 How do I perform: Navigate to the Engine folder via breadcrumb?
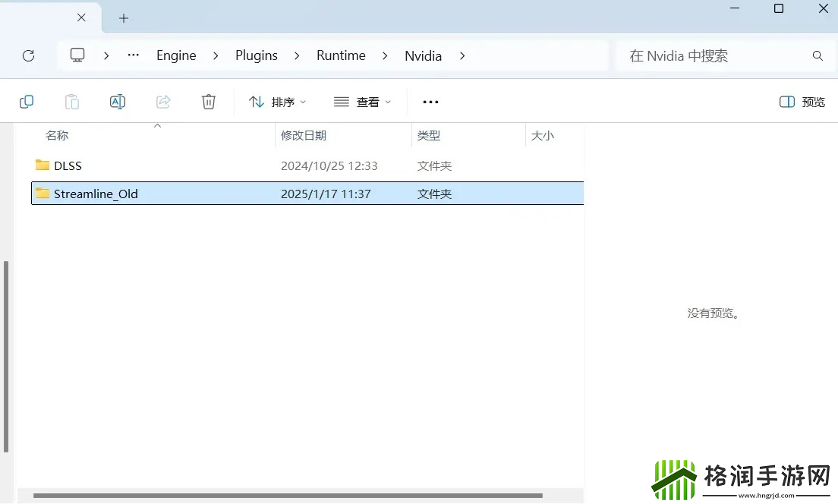[176, 55]
